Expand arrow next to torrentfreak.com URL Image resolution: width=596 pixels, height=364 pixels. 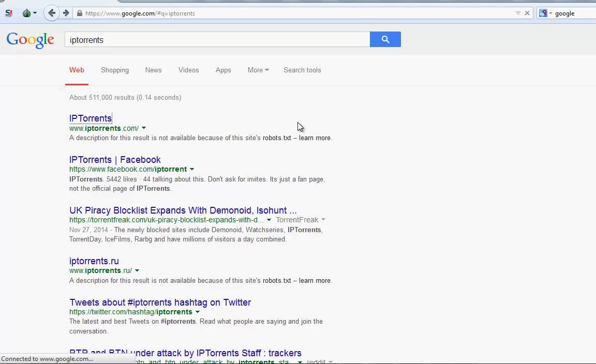[x=269, y=220]
